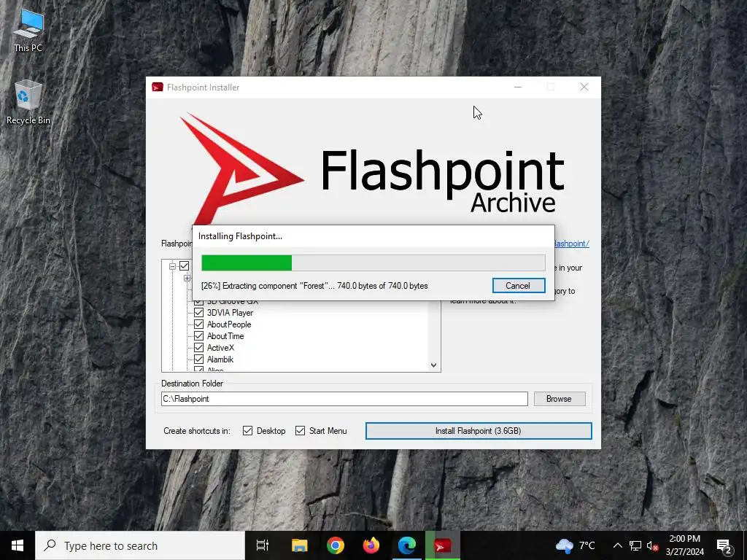747x560 pixels.
Task: Launch Firefox from the taskbar
Action: (371, 545)
